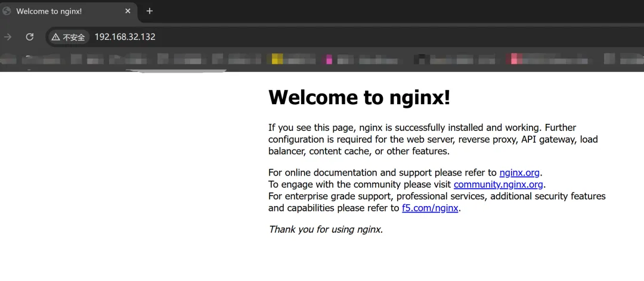Screen dimensions: 644x281
Task: Click the "For enterprise grade support" sentence
Action: pos(437,202)
